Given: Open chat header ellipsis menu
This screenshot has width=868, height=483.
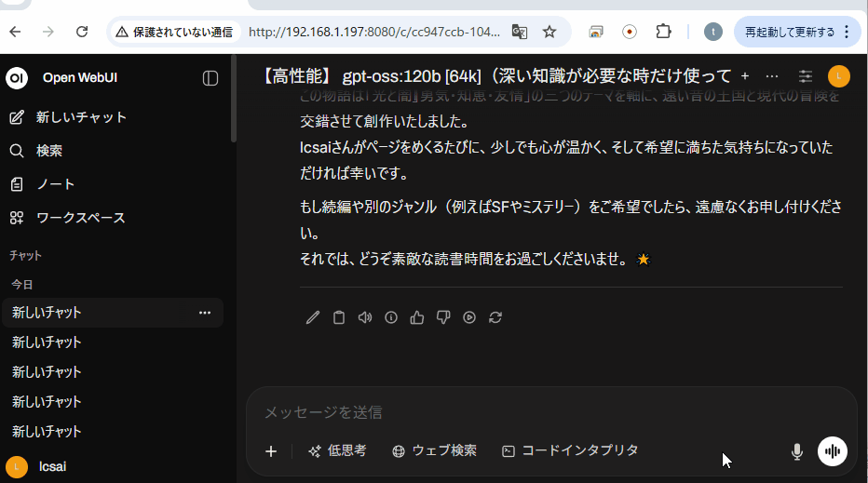Looking at the screenshot, I should coord(772,76).
